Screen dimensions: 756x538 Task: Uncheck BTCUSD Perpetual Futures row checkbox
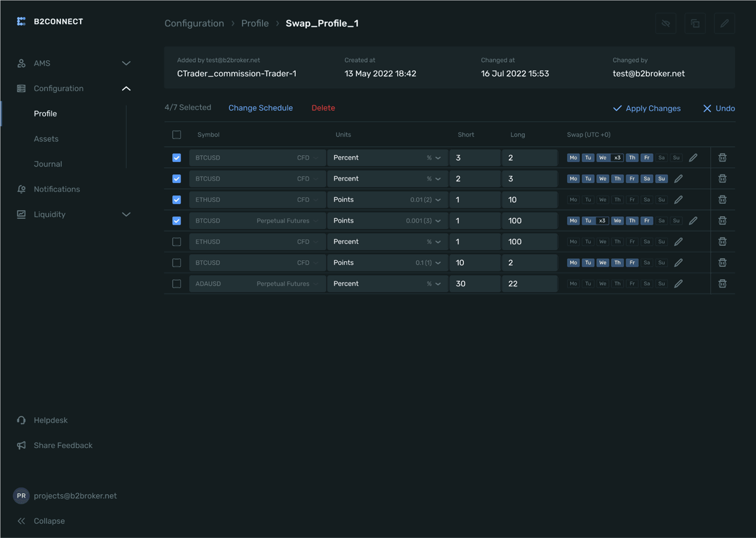177,221
